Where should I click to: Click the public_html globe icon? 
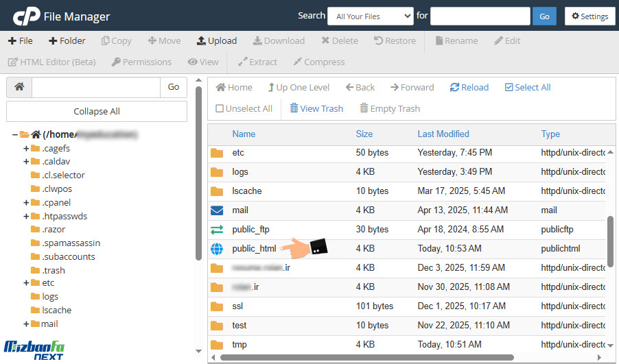pyautogui.click(x=217, y=249)
